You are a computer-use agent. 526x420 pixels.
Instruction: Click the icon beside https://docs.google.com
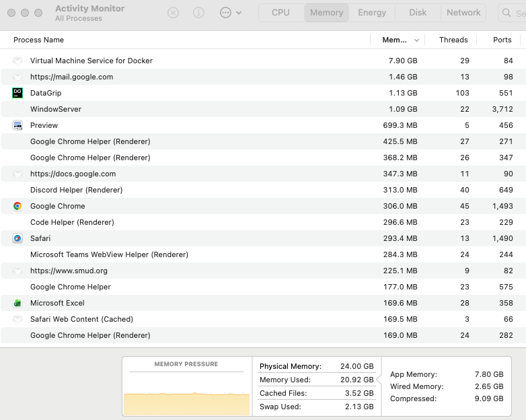pos(17,174)
